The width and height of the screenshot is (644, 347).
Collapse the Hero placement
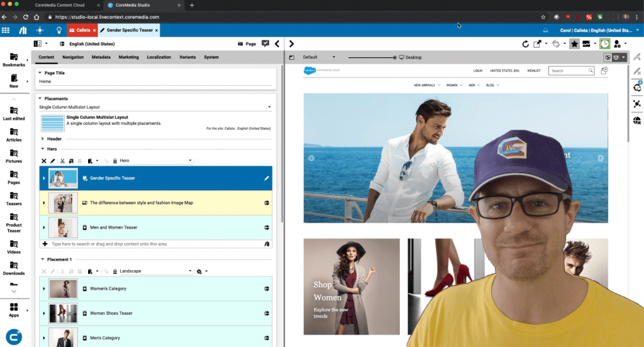[43, 149]
